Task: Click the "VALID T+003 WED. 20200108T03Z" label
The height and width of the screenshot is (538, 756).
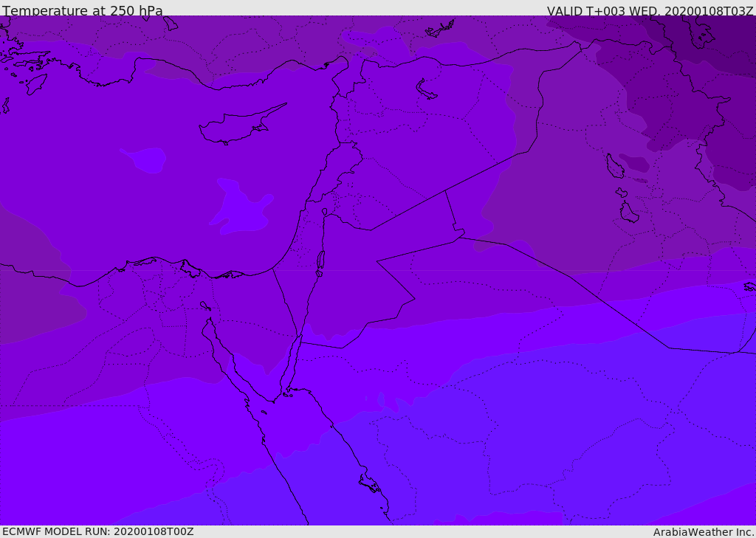Action: click(x=650, y=10)
